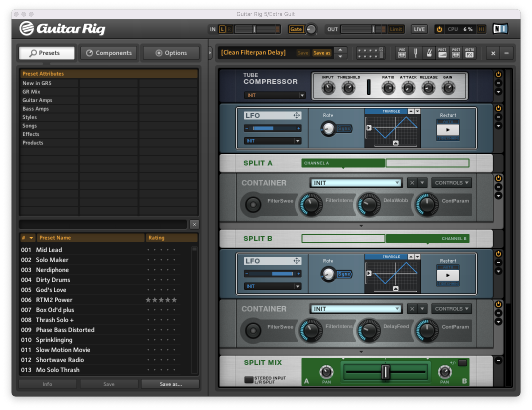532x410 pixels.
Task: Toggle Tube Compressor power button
Action: [x=498, y=74]
